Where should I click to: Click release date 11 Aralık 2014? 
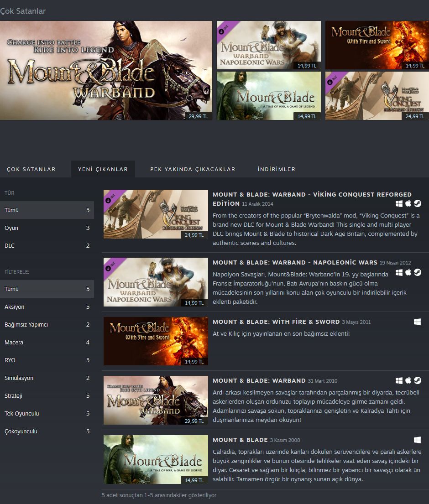[257, 204]
